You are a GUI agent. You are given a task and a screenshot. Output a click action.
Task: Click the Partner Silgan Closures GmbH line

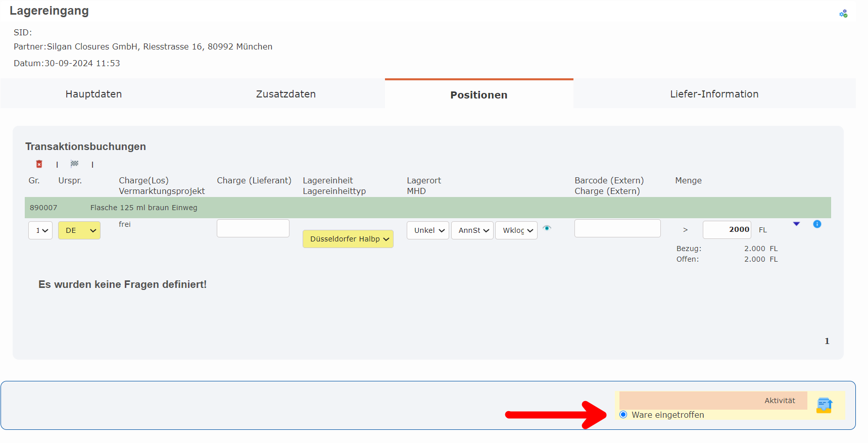(x=143, y=46)
